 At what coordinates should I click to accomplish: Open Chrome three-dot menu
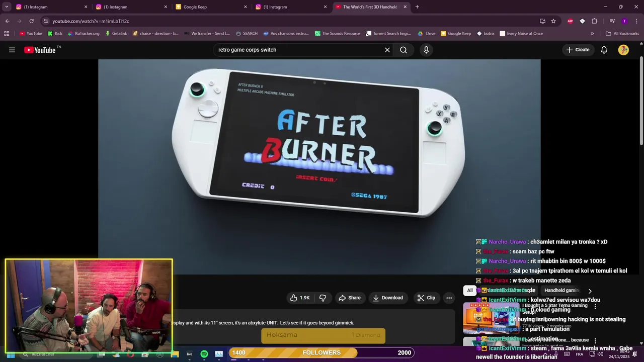636,21
